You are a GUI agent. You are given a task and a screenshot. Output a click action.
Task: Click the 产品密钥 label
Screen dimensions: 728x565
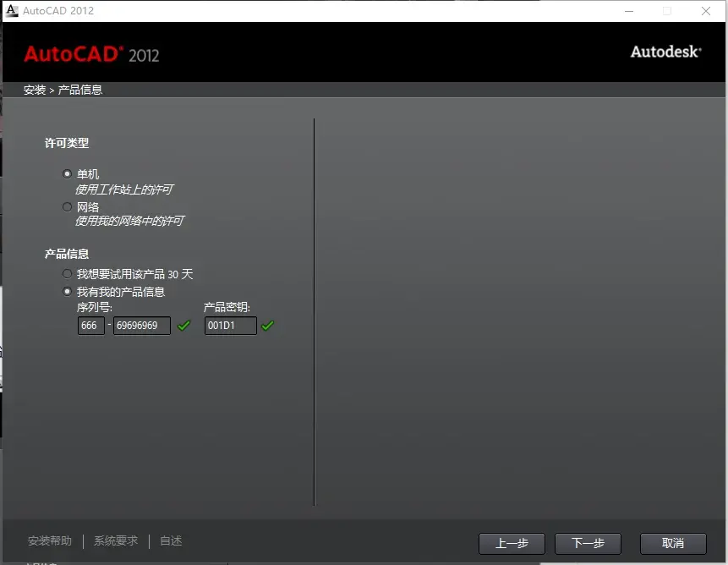(227, 307)
